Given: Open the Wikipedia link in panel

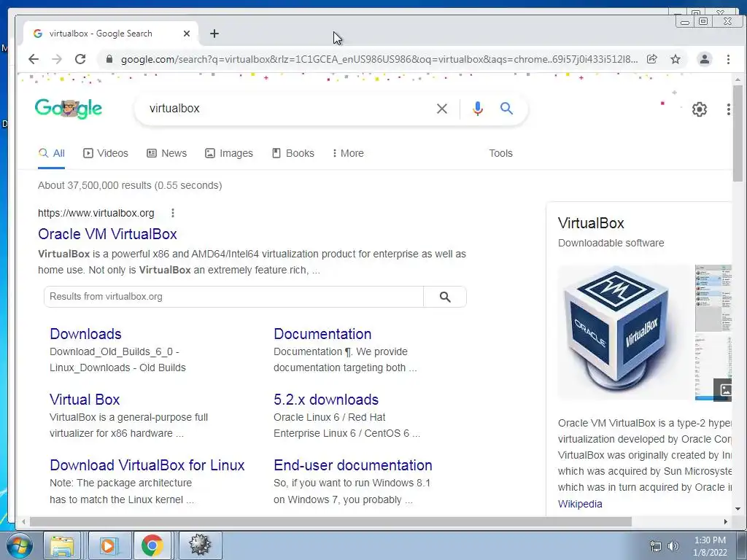Looking at the screenshot, I should coord(580,504).
